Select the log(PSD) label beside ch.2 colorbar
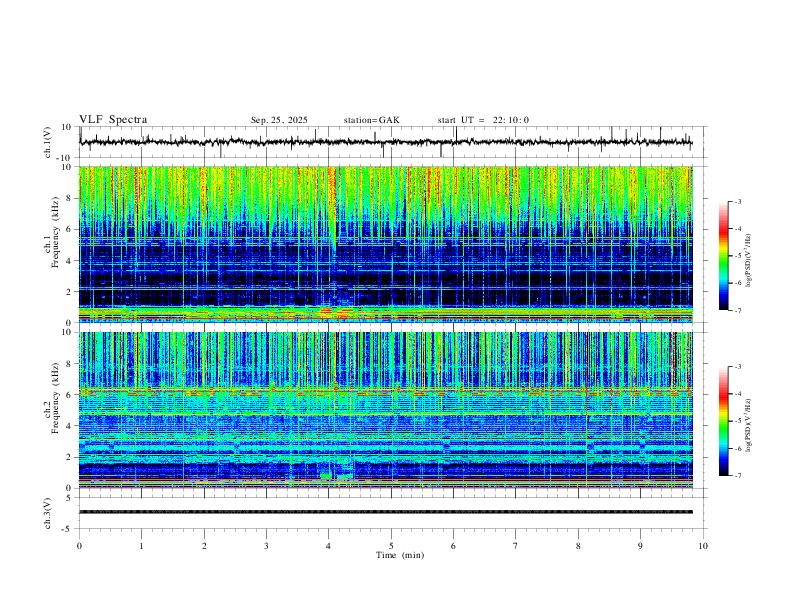This screenshot has height=612, width=792. pos(748,425)
